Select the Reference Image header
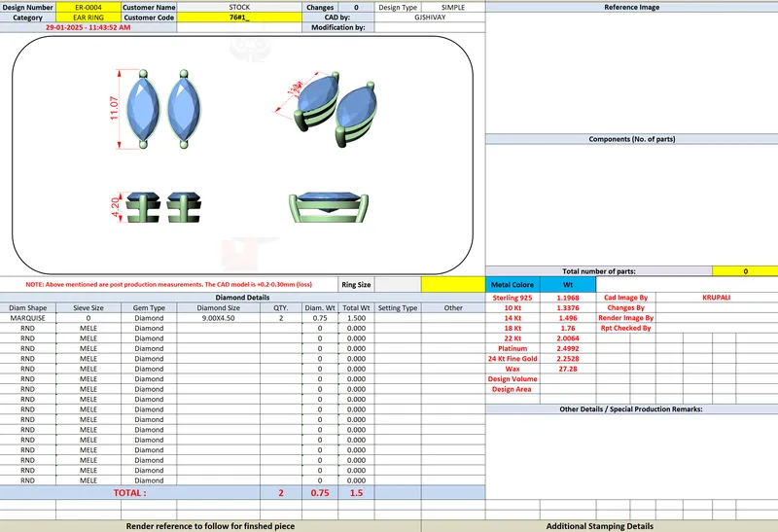The height and width of the screenshot is (532, 778). [631, 8]
